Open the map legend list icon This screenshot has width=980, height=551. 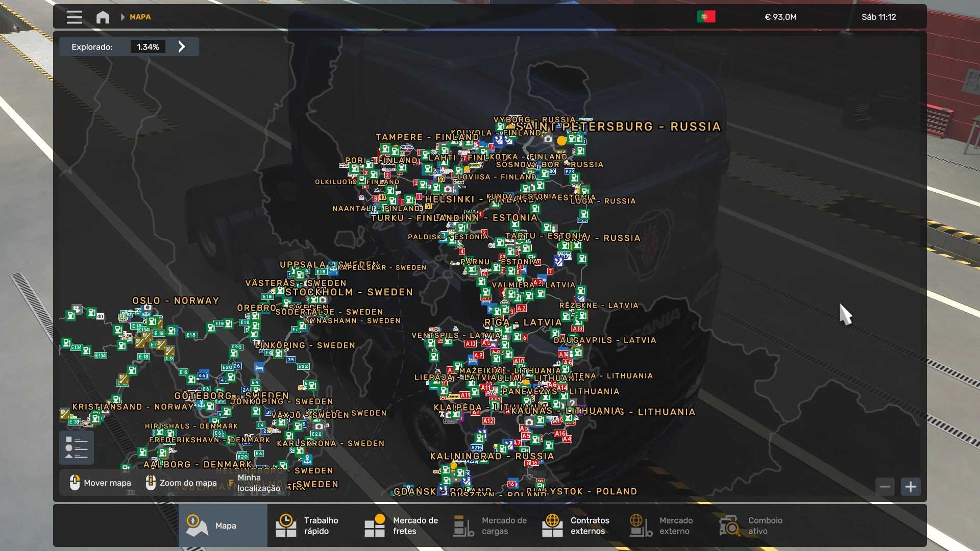(77, 447)
